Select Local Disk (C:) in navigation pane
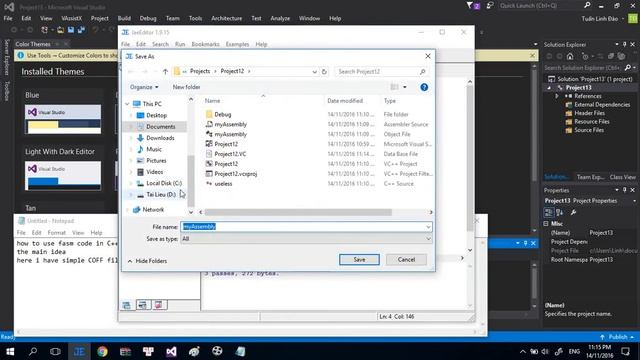This screenshot has width=640, height=360. tap(164, 183)
